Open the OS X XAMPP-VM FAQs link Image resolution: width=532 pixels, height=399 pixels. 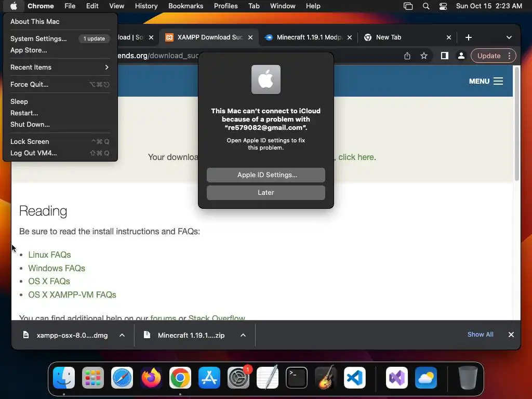click(72, 295)
